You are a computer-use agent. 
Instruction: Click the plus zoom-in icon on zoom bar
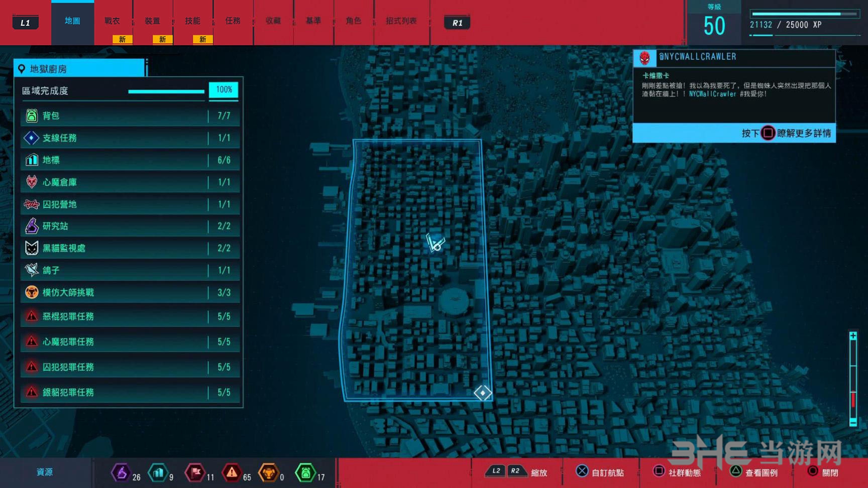(x=853, y=336)
